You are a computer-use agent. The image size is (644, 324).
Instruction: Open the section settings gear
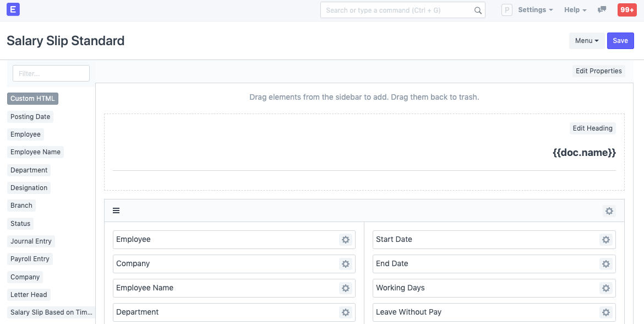click(x=609, y=210)
